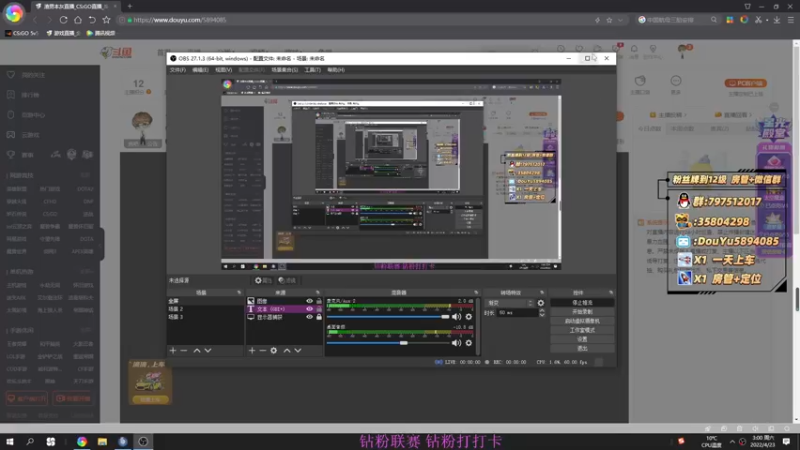Open the File(F) menu in OBS
Viewport: 800px width, 450px height.
(x=178, y=70)
